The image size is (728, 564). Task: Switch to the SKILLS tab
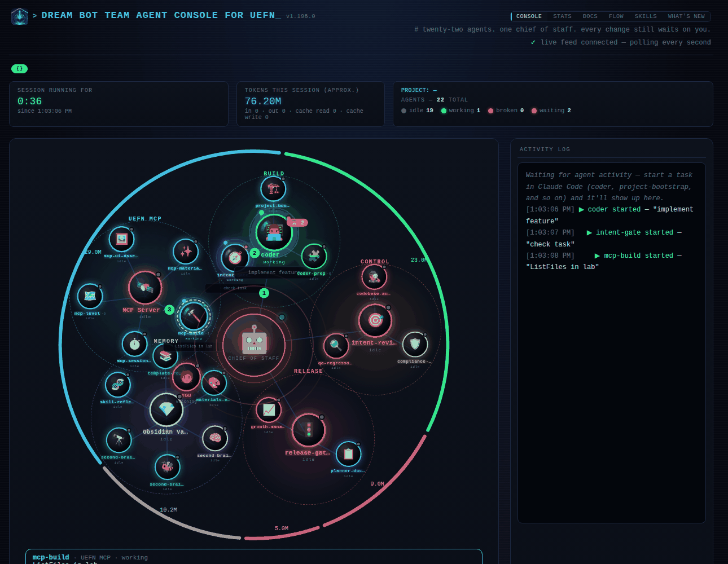[646, 16]
